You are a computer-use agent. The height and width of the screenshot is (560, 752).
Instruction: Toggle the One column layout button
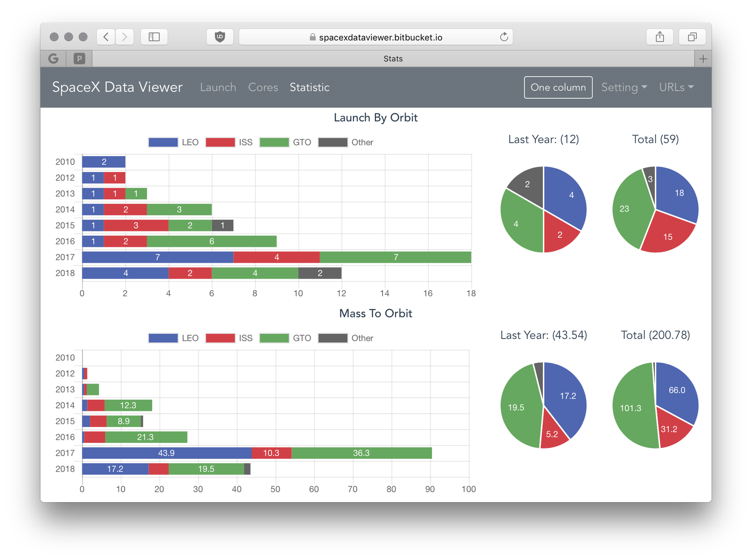(x=558, y=87)
